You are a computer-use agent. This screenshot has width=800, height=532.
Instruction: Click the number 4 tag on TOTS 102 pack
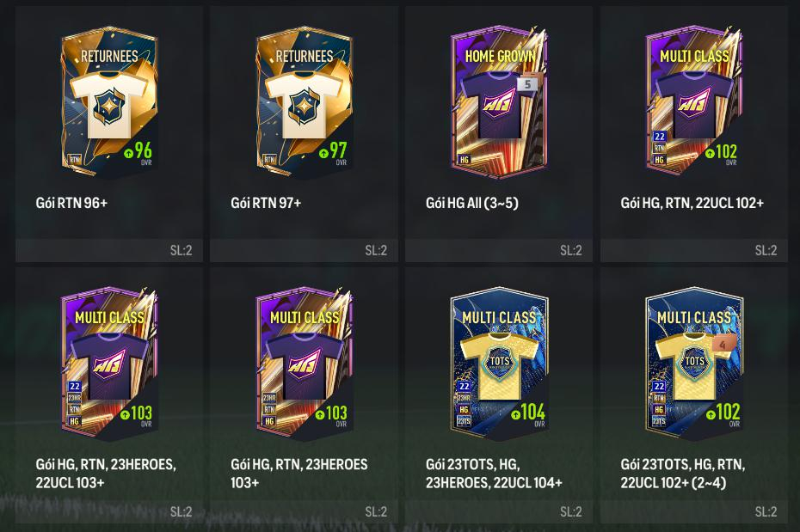[x=723, y=345]
